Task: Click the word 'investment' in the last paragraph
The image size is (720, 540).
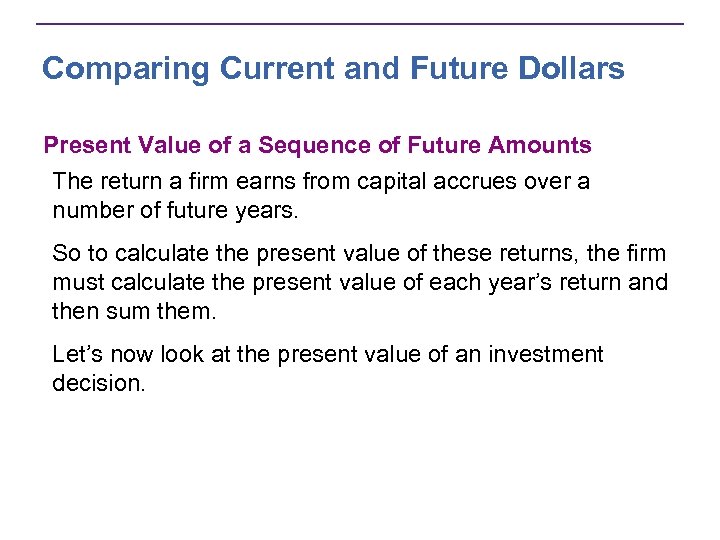Action: coord(546,355)
